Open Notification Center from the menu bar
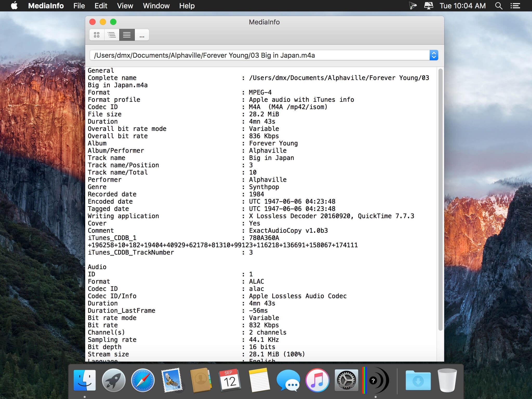This screenshot has height=399, width=532. (x=515, y=5)
